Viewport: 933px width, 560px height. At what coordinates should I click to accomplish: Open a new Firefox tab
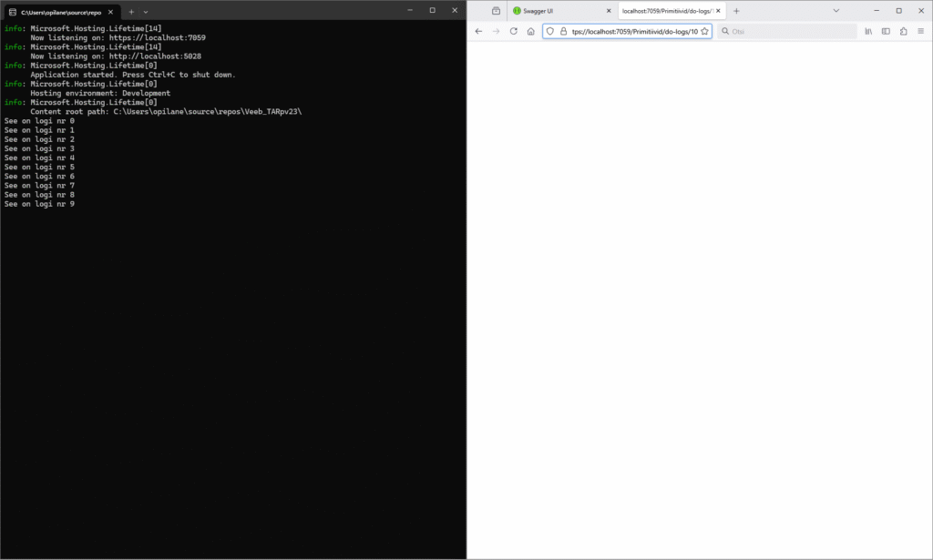(736, 11)
